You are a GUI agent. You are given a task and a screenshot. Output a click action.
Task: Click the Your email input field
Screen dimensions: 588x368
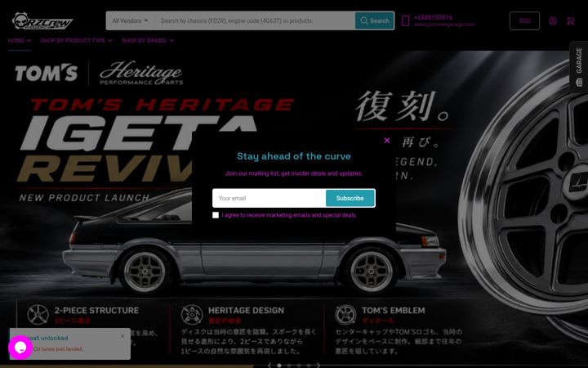(x=269, y=198)
